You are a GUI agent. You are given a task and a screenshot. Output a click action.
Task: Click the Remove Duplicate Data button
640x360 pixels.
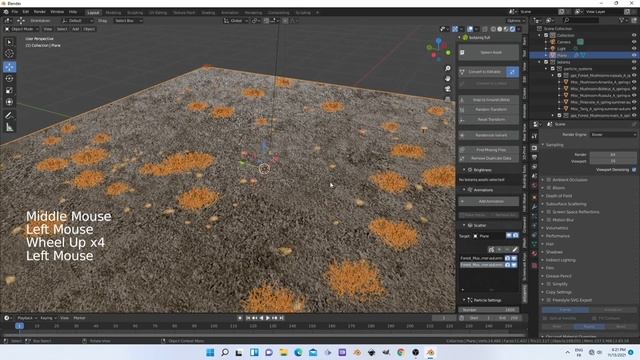[489, 158]
